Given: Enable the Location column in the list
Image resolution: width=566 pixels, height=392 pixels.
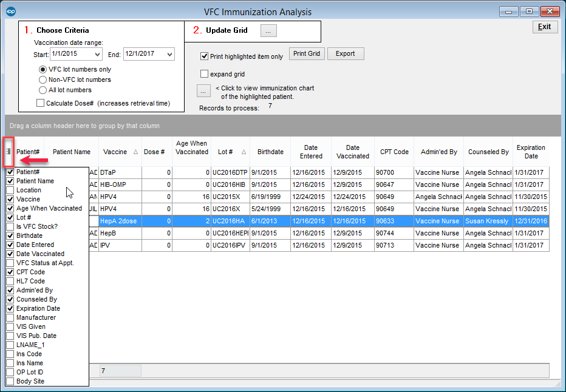Looking at the screenshot, I should [x=10, y=190].
